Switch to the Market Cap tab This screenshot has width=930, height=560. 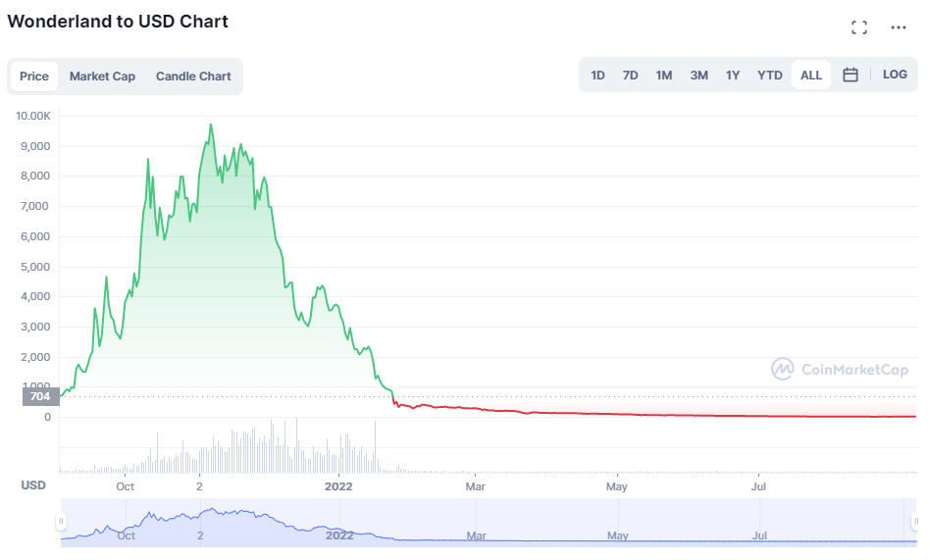tap(102, 76)
